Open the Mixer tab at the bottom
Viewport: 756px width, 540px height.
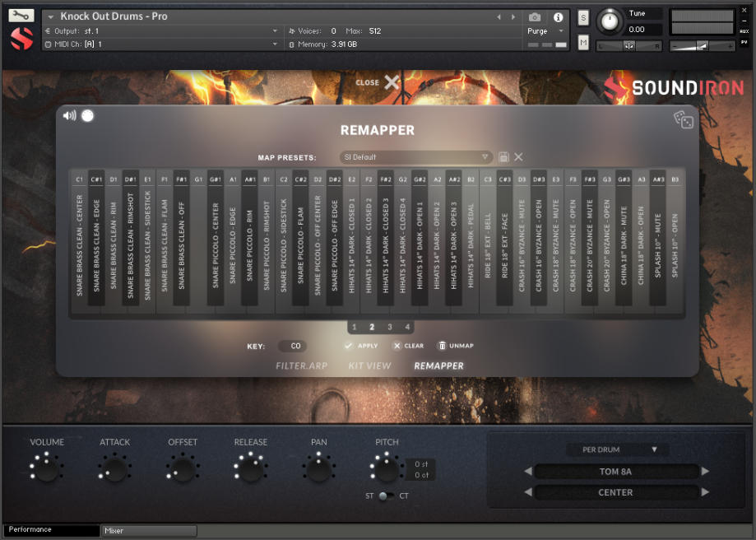146,530
